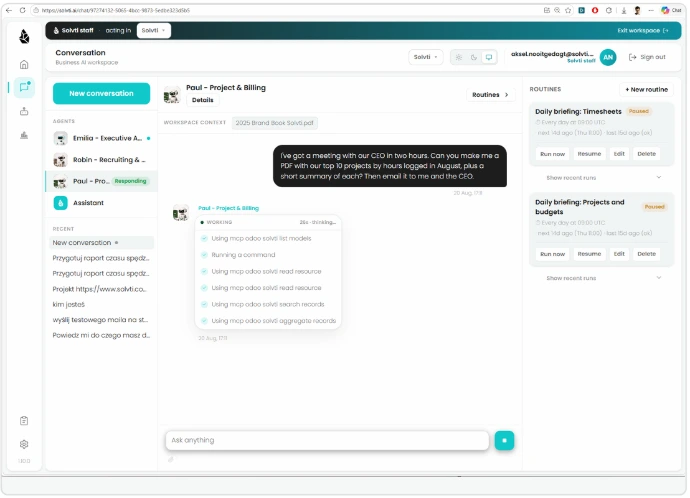Select the system theme monitor icon
This screenshot has height=498, width=690.
tap(489, 57)
